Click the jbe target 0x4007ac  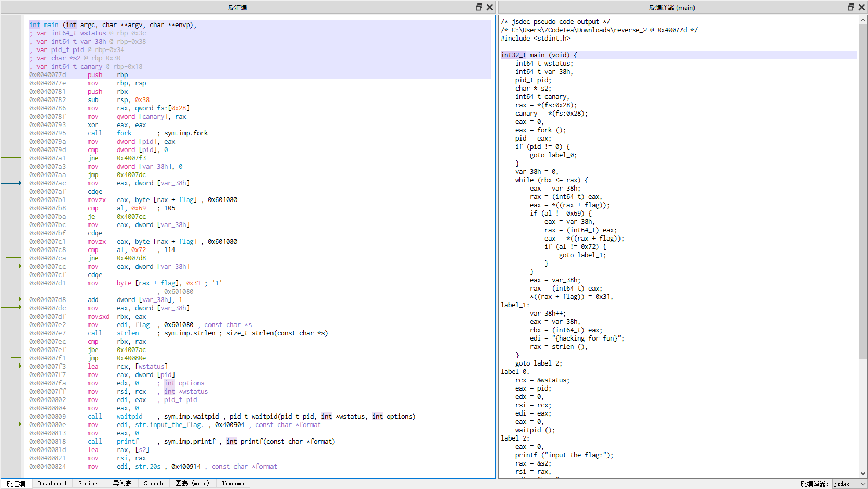coord(131,350)
